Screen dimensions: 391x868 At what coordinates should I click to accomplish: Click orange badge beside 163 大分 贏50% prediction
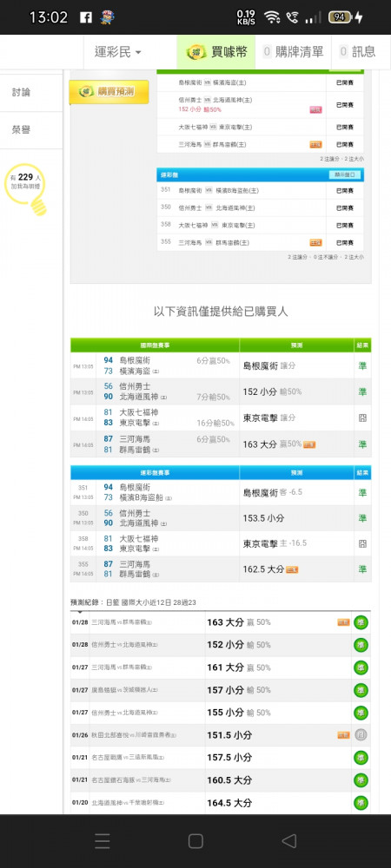(x=309, y=444)
